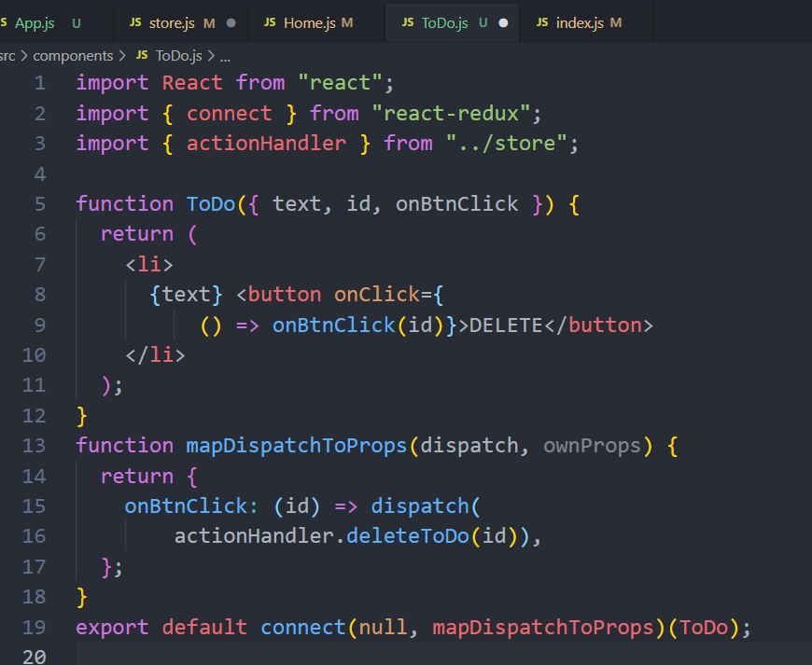Click the onBtnClick key on line 15
This screenshot has height=665, width=812.
pos(187,506)
